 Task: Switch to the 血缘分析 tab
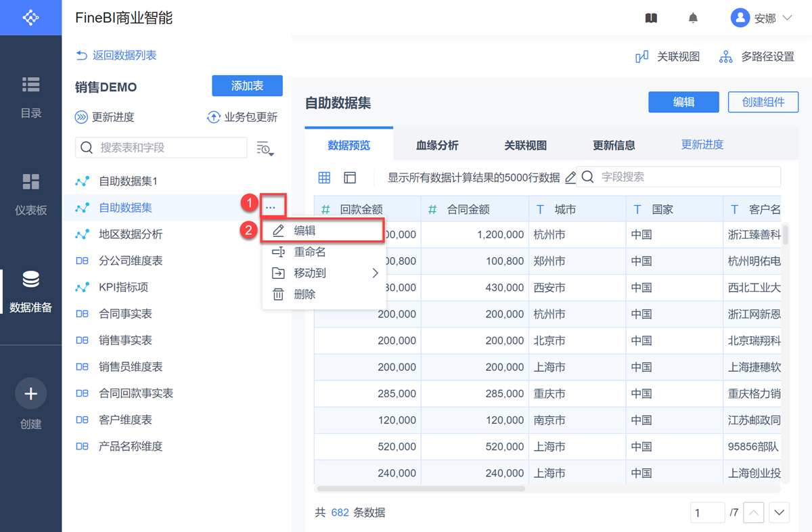(x=437, y=146)
